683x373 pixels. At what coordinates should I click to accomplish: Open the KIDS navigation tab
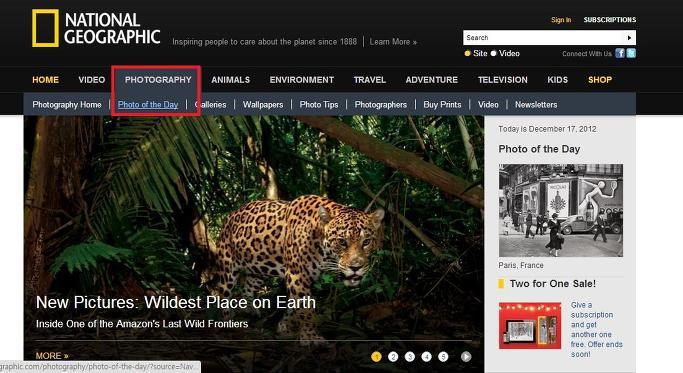[x=558, y=80]
